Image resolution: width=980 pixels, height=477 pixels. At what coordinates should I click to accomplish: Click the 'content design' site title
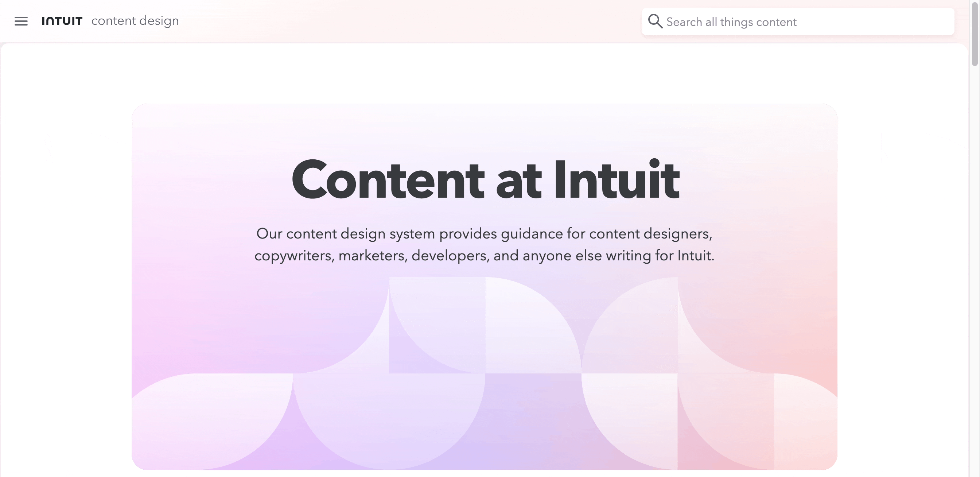(135, 20)
